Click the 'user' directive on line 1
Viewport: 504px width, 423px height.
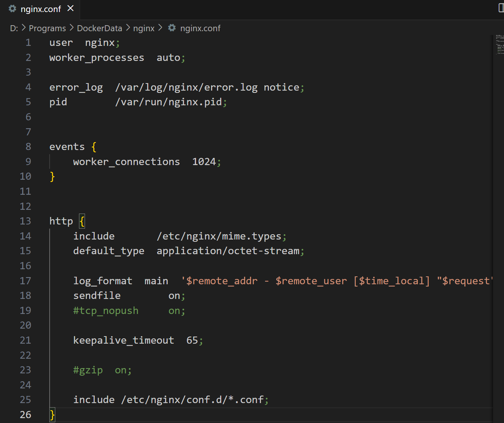[x=61, y=43]
